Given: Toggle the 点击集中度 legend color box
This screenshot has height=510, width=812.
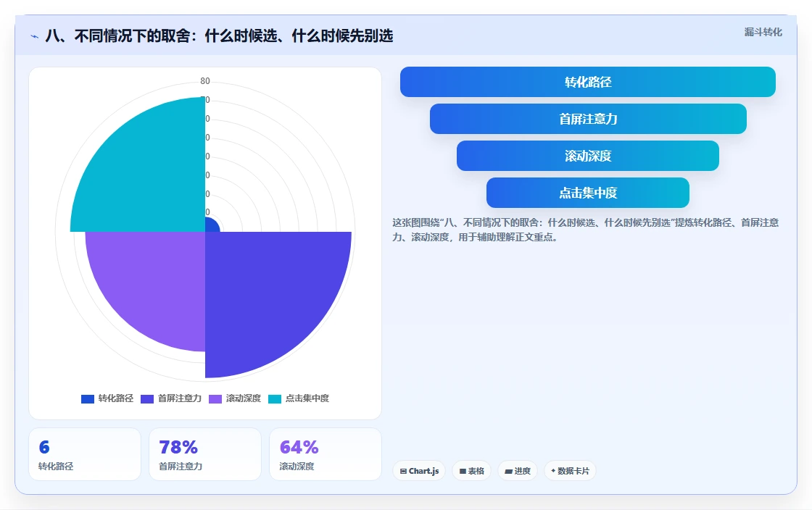Looking at the screenshot, I should 275,398.
